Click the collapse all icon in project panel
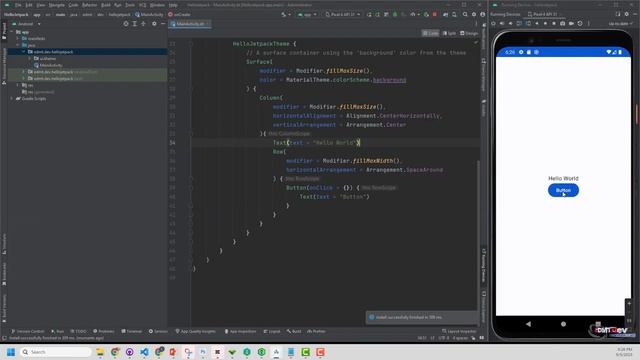Image resolution: width=640 pixels, height=360 pixels. pos(143,24)
